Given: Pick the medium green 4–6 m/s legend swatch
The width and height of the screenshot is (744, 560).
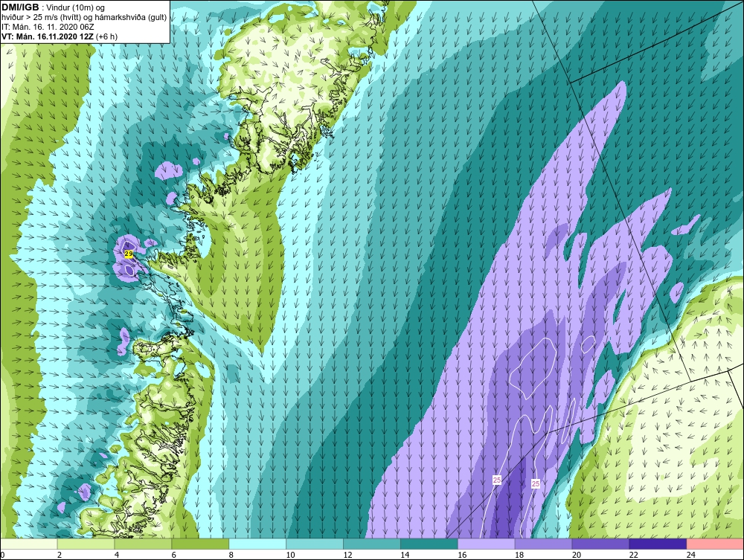Looking at the screenshot, I should click(143, 544).
